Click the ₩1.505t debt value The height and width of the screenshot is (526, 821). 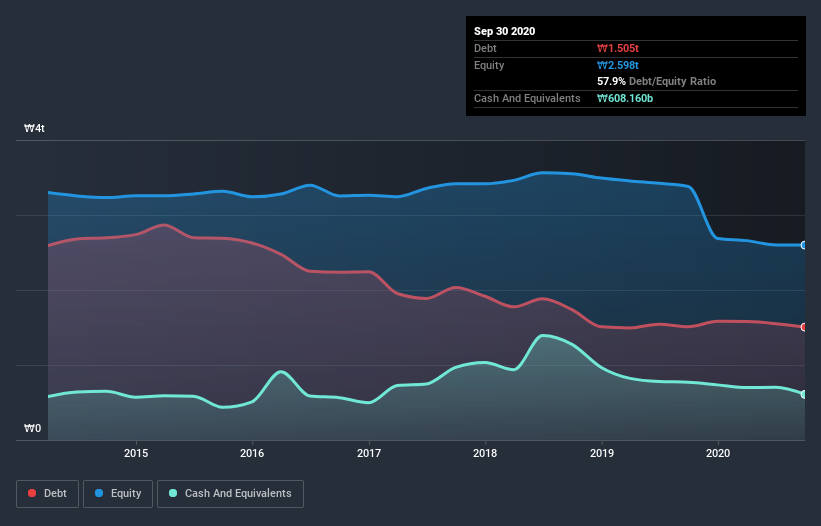[618, 48]
